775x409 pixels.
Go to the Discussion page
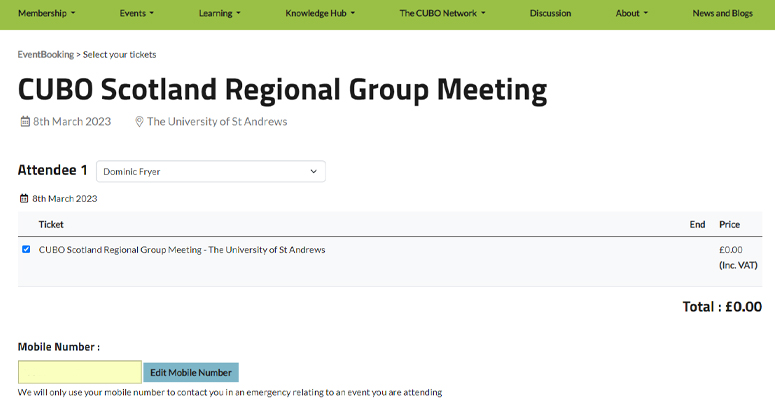(550, 13)
